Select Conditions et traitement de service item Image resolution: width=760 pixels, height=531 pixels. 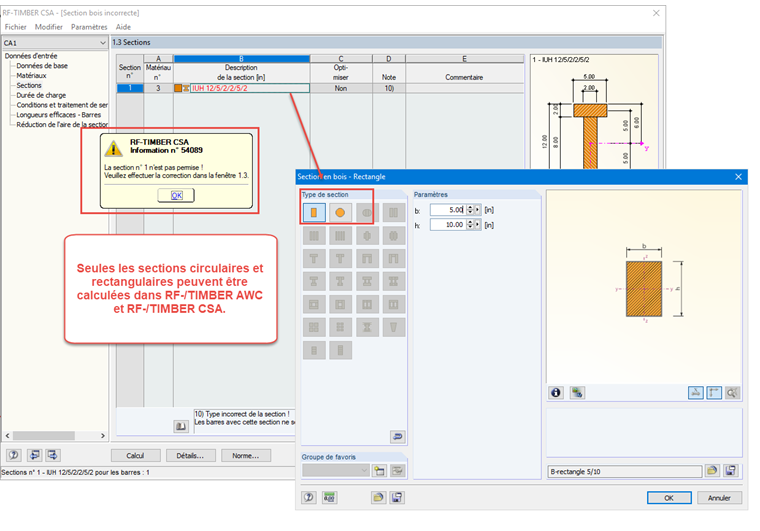pyautogui.click(x=62, y=105)
